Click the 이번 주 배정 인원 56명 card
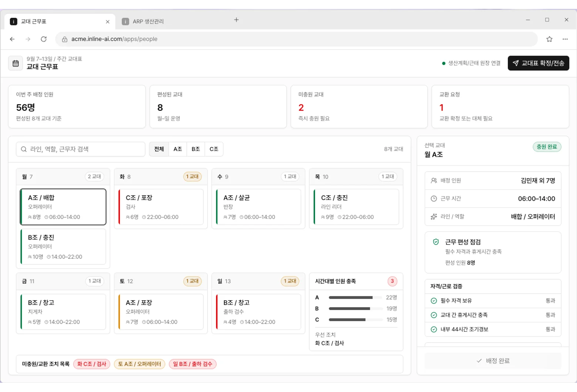 pyautogui.click(x=77, y=107)
